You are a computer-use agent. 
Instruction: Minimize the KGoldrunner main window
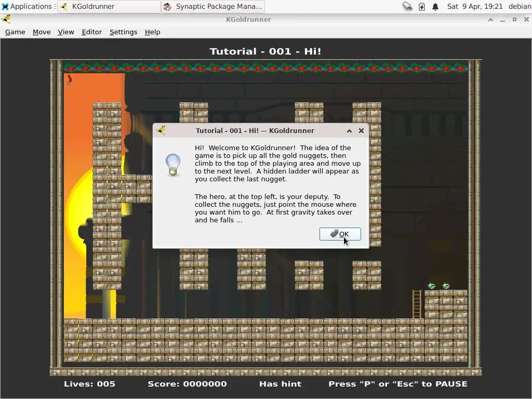click(502, 20)
